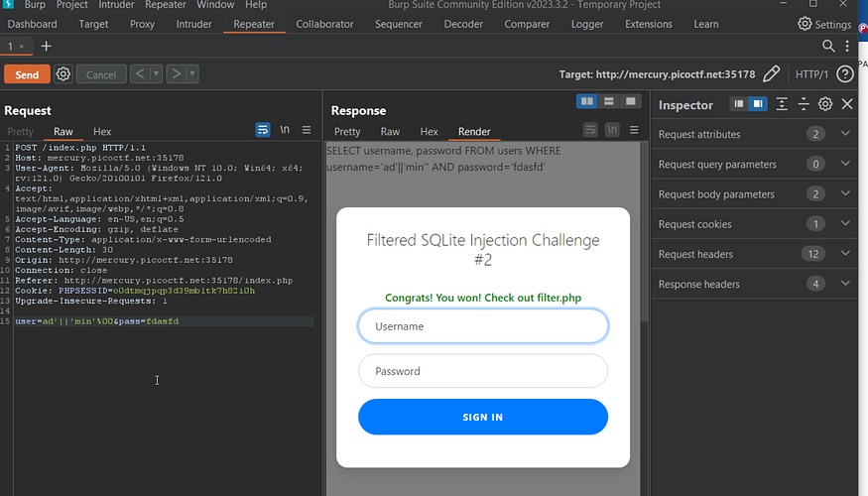Expand the Request cookies section

pyautogui.click(x=845, y=224)
